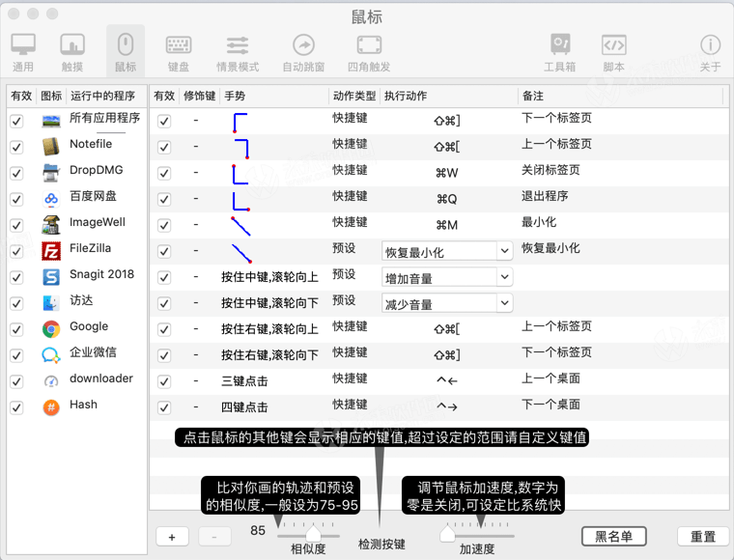Screen dimensions: 734x560
Task: Select the Snagit 2018 app icon
Action: [x=51, y=277]
